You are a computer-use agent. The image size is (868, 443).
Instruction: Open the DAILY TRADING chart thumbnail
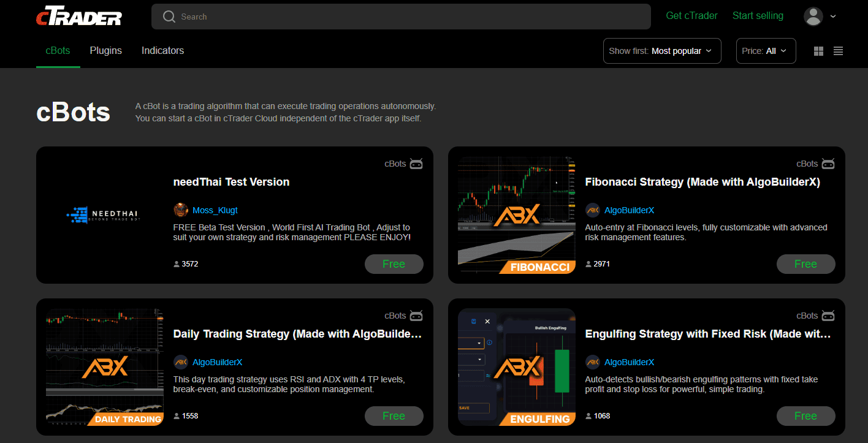pos(105,367)
